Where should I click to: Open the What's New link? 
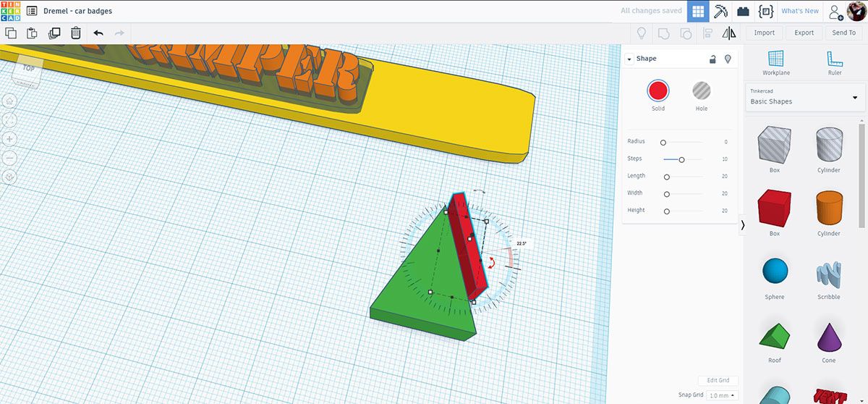click(x=800, y=11)
